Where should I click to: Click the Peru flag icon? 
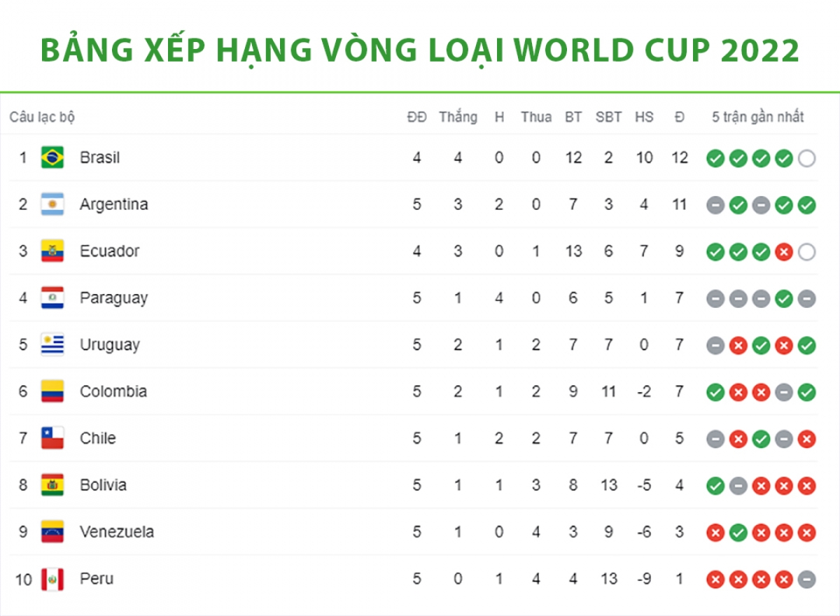click(52, 579)
